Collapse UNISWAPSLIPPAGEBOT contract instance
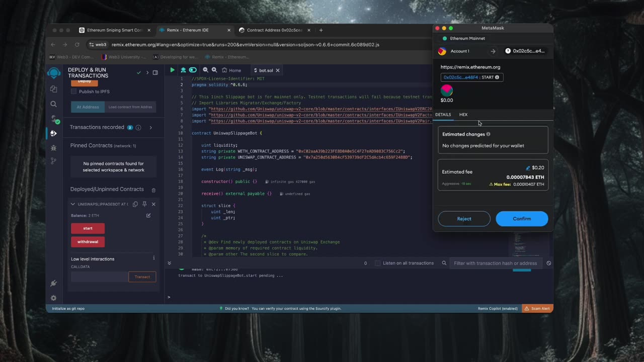 pos(73,204)
